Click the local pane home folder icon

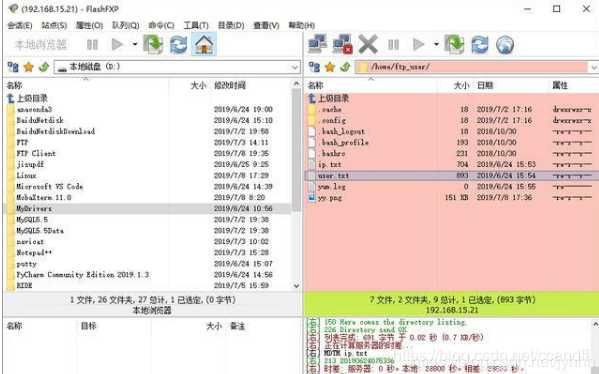(x=204, y=44)
